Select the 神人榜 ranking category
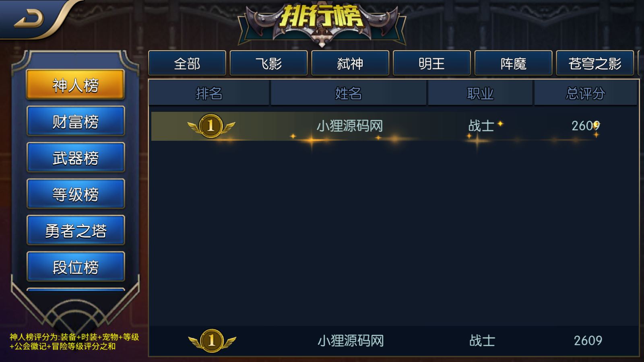The width and height of the screenshot is (644, 362). click(x=76, y=85)
